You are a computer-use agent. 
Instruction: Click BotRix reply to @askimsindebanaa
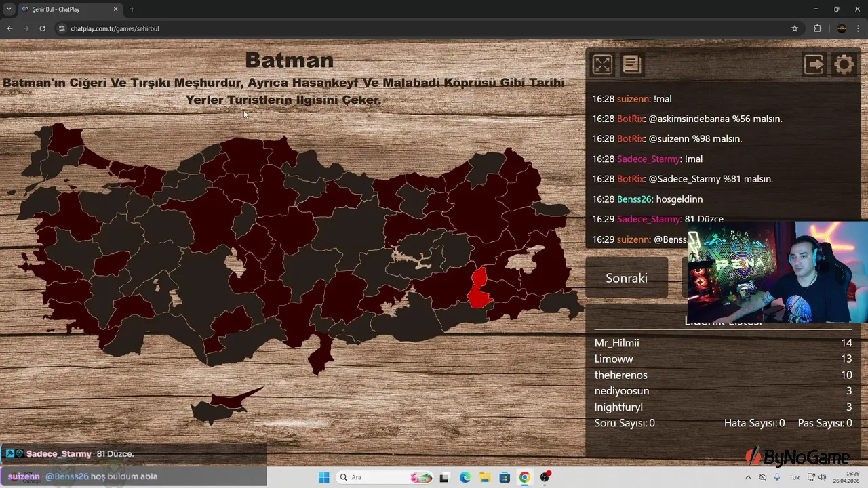[687, 119]
